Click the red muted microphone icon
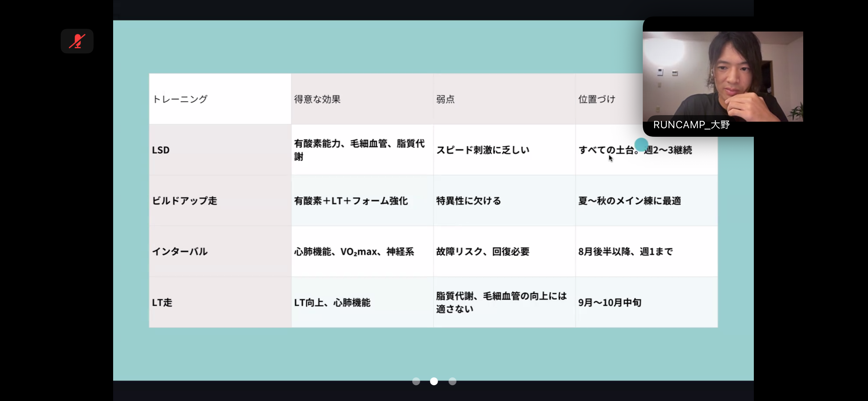 pyautogui.click(x=77, y=41)
